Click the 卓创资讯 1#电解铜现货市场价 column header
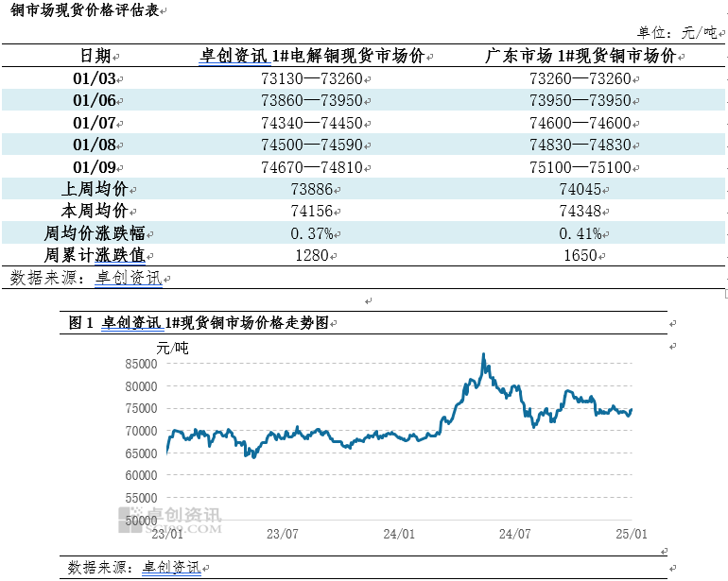 [x=313, y=56]
